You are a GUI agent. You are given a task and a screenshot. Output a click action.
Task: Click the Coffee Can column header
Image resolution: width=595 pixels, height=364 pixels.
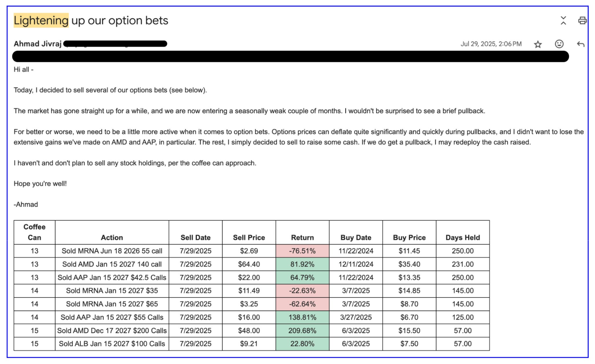click(34, 232)
